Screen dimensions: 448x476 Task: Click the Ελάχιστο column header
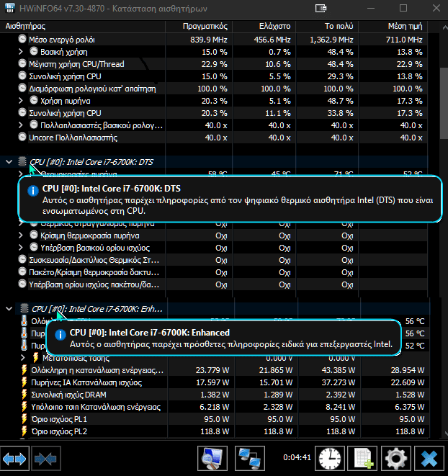click(264, 27)
